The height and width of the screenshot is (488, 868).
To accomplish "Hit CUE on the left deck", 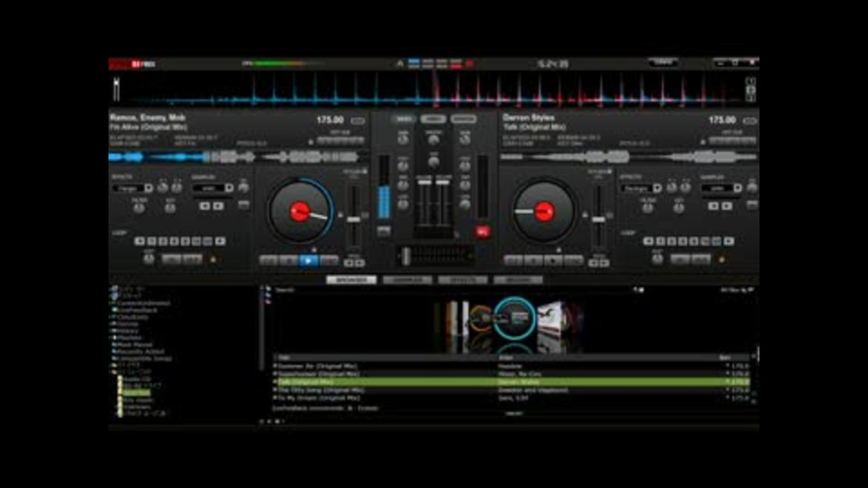I will (x=269, y=260).
